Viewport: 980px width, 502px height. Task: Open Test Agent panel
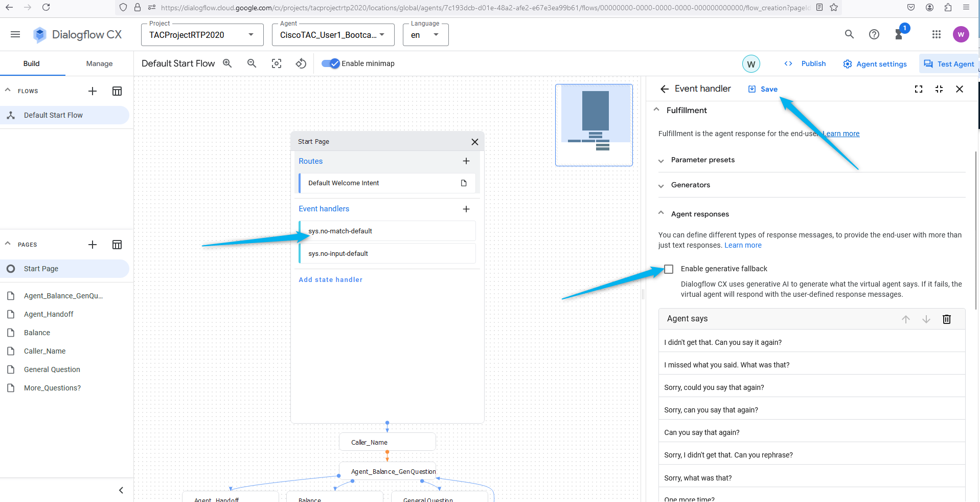(949, 64)
